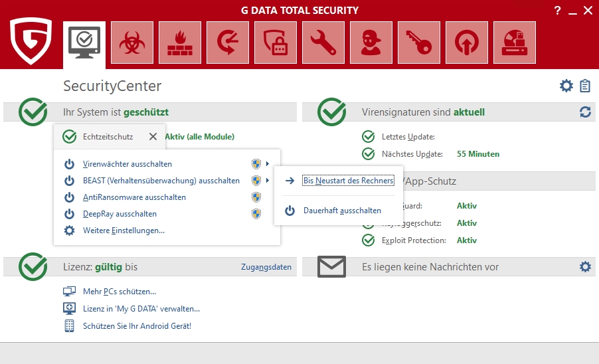Open the encryption key tab
Image resolution: width=599 pixels, height=364 pixels.
click(x=418, y=43)
